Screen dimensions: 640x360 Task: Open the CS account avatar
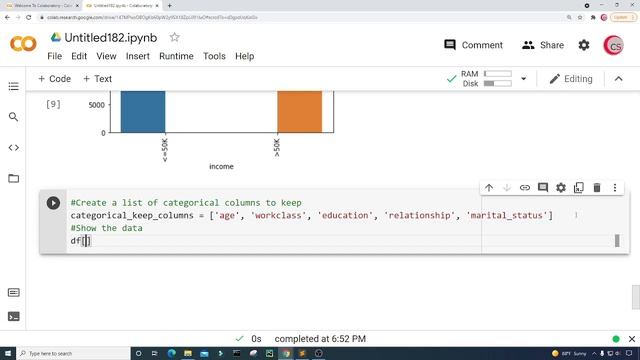click(613, 45)
